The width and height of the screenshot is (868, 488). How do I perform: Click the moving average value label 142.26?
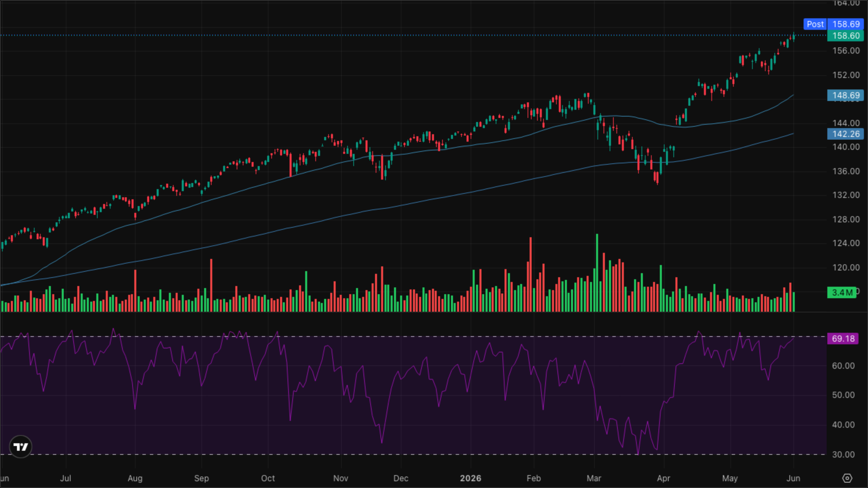(x=845, y=134)
